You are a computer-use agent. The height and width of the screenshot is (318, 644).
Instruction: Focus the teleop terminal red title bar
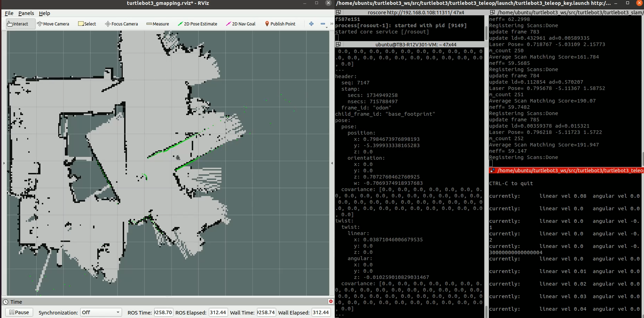566,170
